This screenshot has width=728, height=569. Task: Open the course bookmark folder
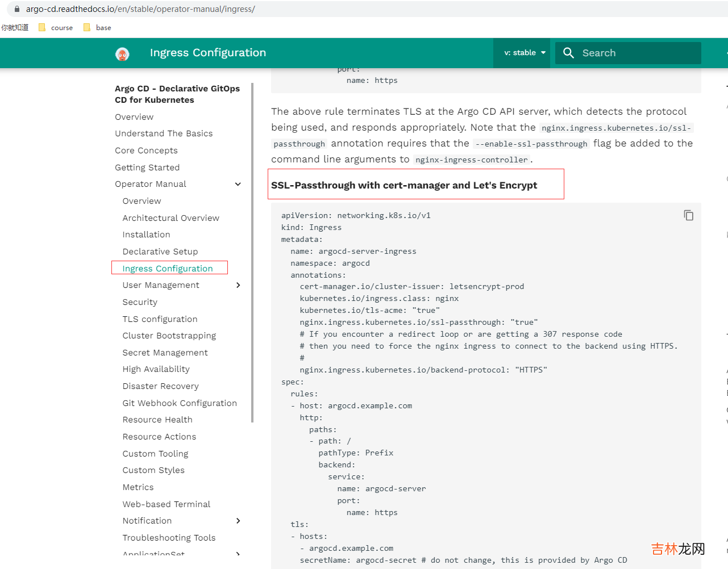(56, 27)
